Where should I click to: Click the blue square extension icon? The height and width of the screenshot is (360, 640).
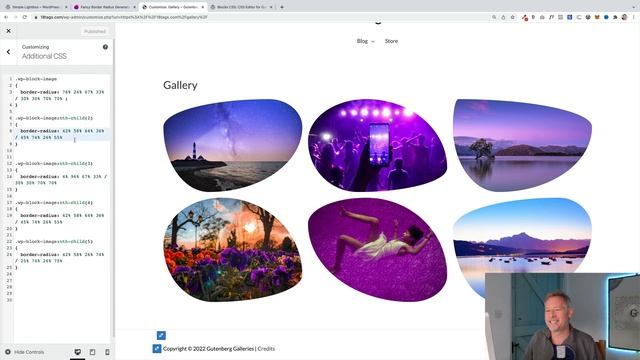tap(570, 17)
